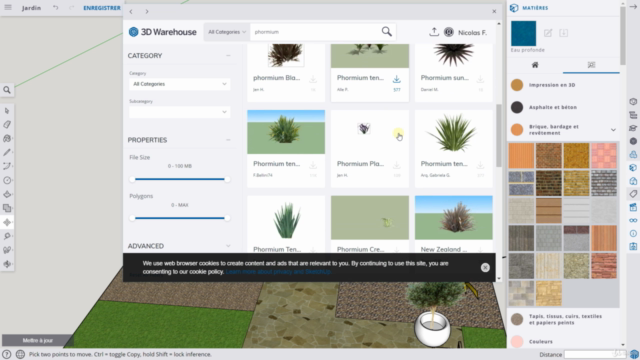640x360 pixels.
Task: Click the Mettre à jour button
Action: [38, 340]
